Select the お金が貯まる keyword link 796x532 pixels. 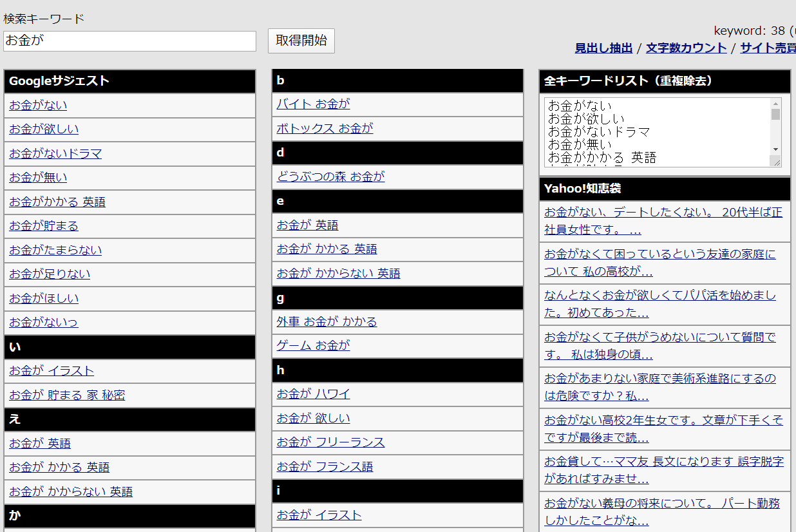(x=44, y=226)
